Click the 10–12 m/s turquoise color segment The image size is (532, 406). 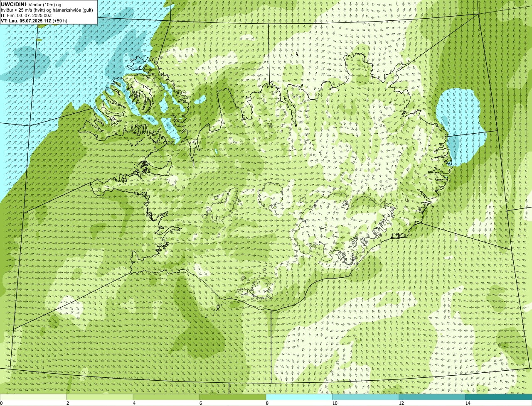coord(366,397)
